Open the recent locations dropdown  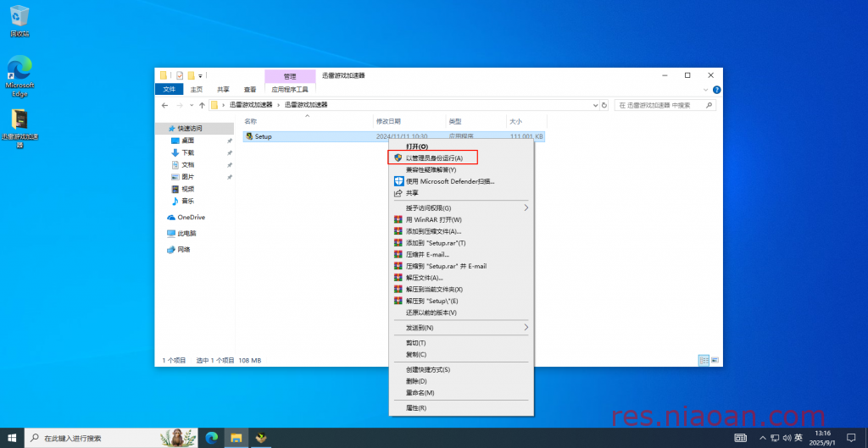click(x=192, y=105)
